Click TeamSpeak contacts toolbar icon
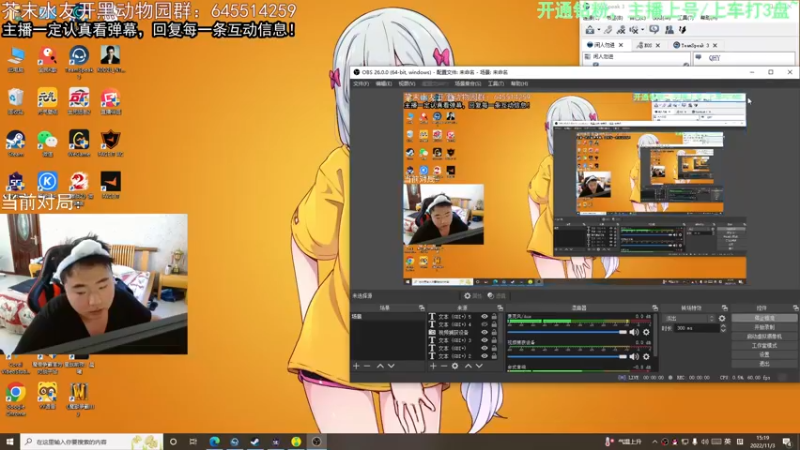 [x=669, y=30]
